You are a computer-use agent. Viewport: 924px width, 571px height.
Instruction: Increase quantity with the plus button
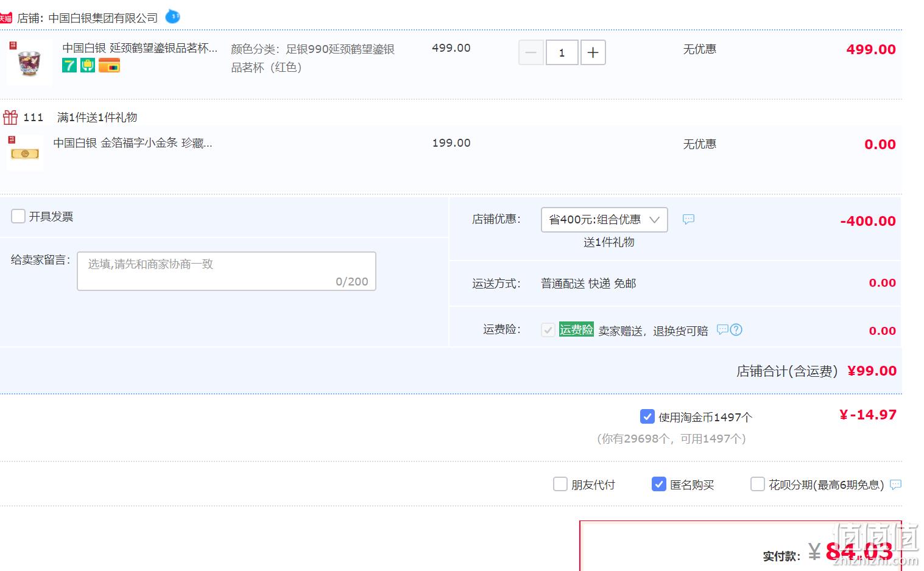click(593, 52)
